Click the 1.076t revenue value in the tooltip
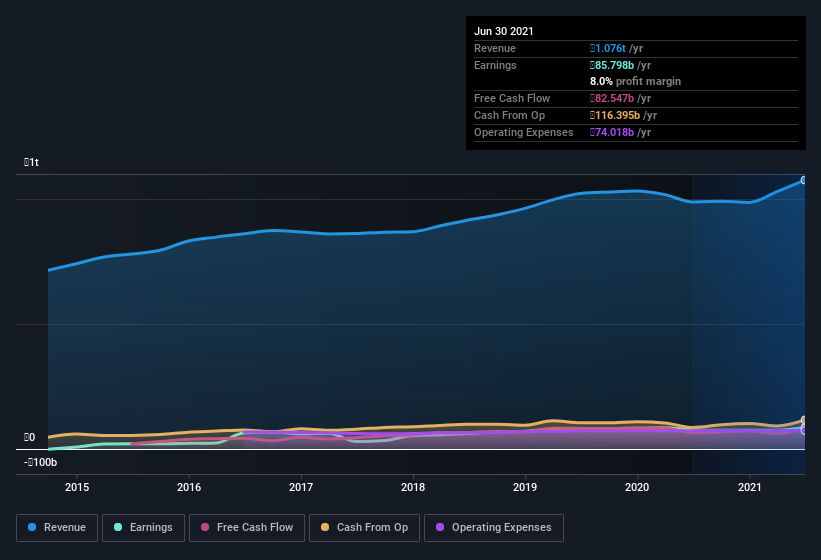The image size is (821, 560). pyautogui.click(x=608, y=48)
